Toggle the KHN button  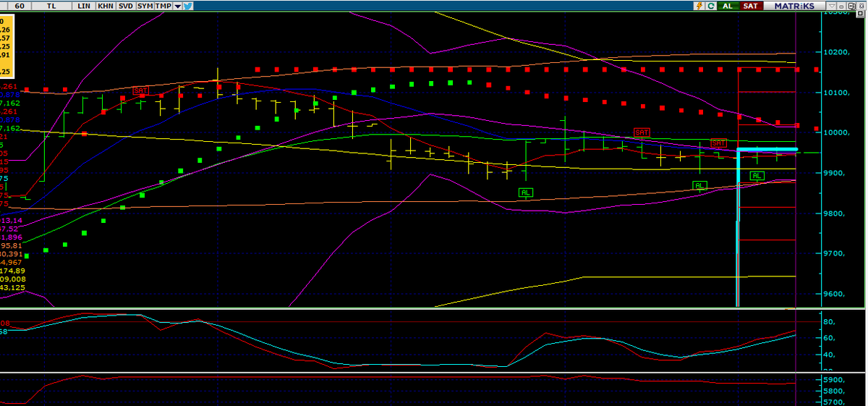point(106,6)
